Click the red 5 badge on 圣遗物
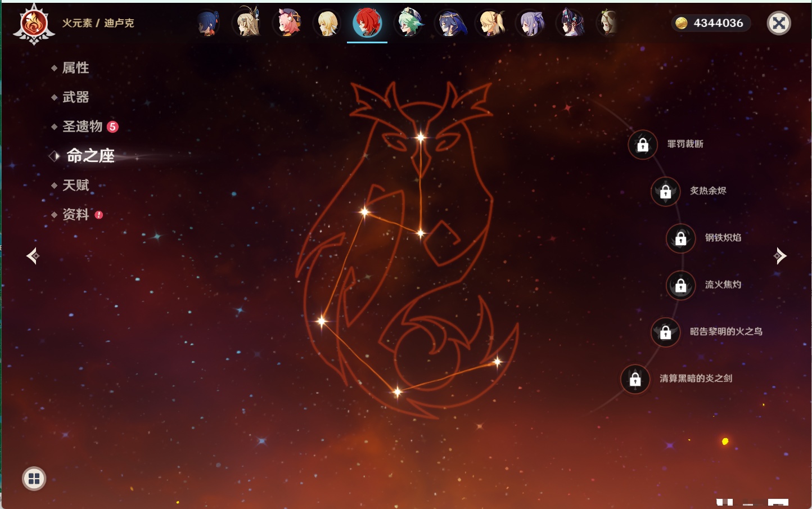812x509 pixels. click(x=112, y=127)
